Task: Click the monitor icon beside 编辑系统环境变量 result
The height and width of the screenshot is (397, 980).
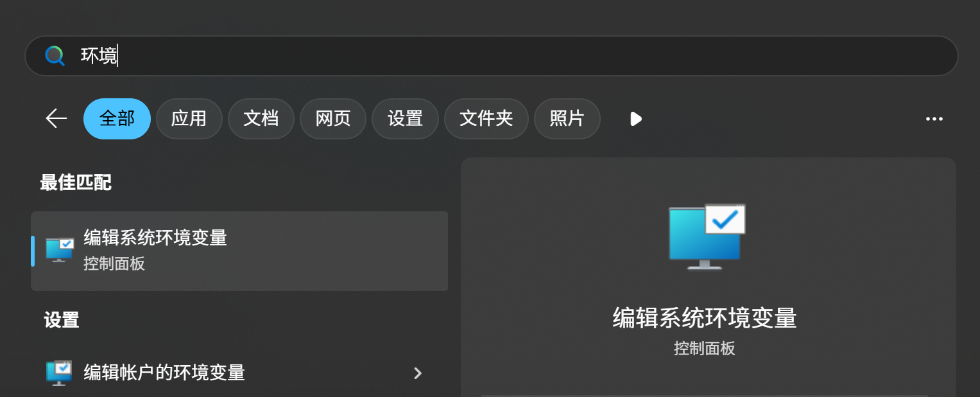Action: pyautogui.click(x=60, y=250)
